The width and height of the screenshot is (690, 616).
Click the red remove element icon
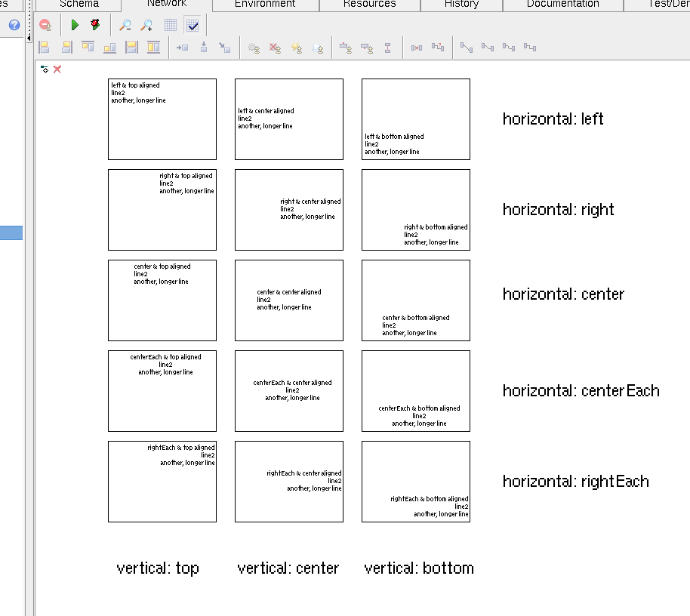click(x=45, y=25)
